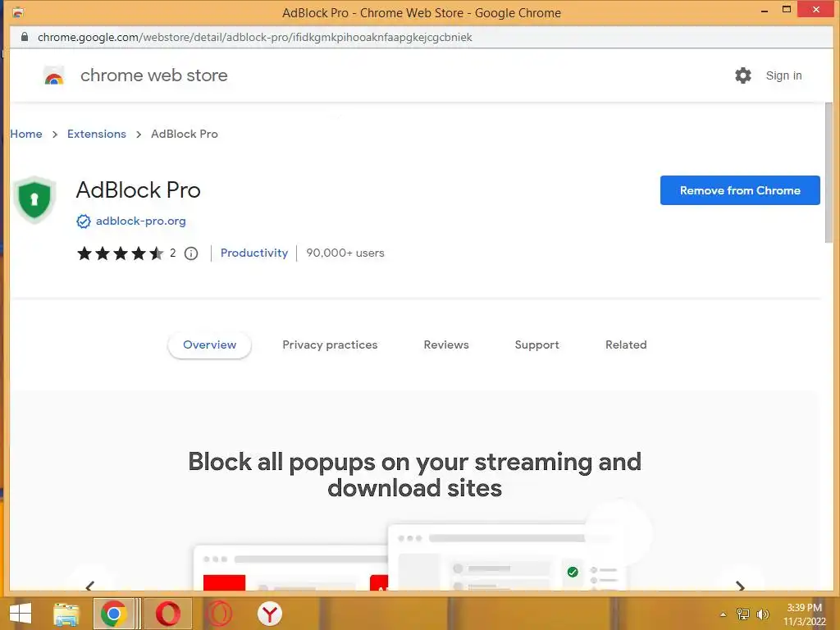Click the chrome web store title text
The height and width of the screenshot is (630, 840).
point(153,75)
